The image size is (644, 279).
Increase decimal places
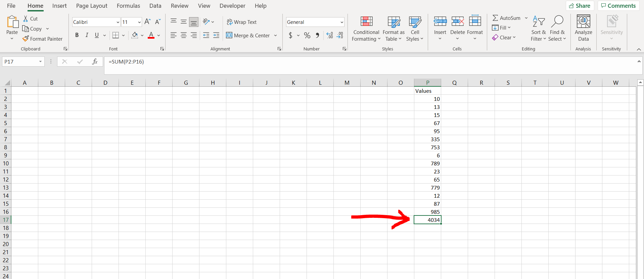pyautogui.click(x=330, y=35)
